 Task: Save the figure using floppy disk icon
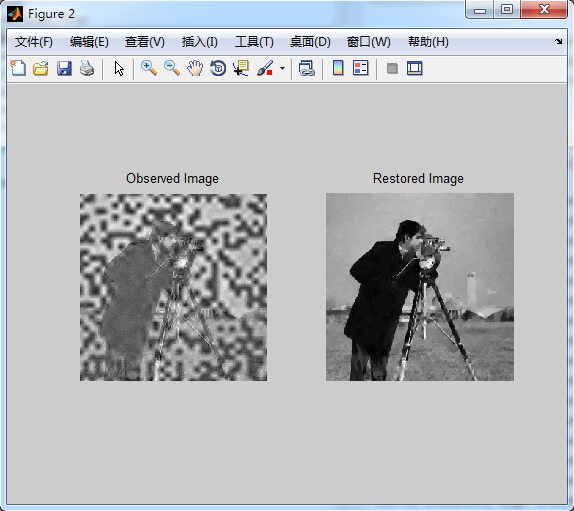point(64,68)
